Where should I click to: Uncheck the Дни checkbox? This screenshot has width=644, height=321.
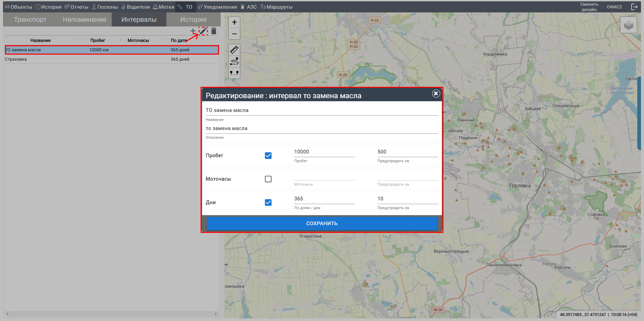pyautogui.click(x=268, y=202)
